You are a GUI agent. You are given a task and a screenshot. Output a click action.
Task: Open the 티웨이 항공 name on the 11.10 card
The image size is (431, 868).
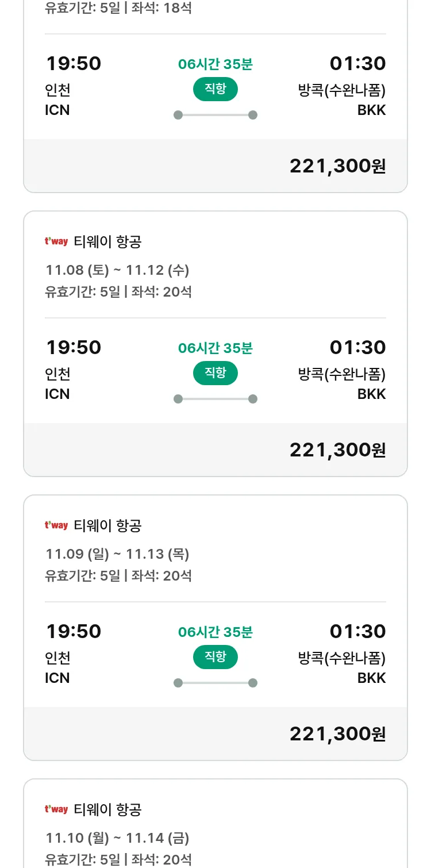click(107, 810)
